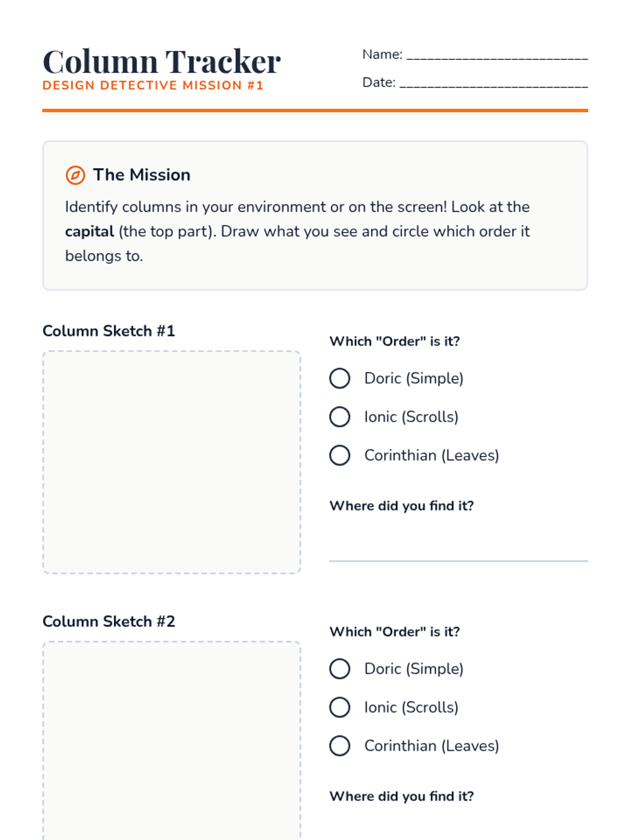Click the bold word 'capital'
This screenshot has width=630, height=840.
click(89, 232)
